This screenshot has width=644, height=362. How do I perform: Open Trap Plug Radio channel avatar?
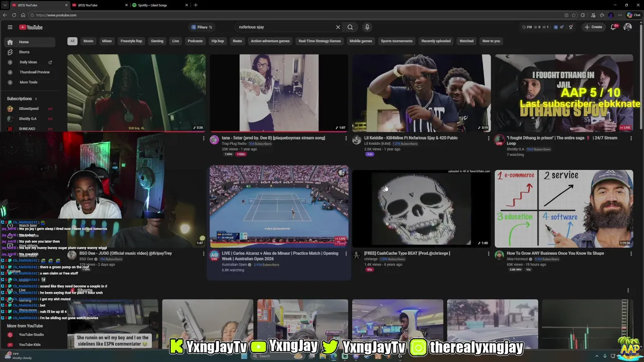tap(214, 140)
